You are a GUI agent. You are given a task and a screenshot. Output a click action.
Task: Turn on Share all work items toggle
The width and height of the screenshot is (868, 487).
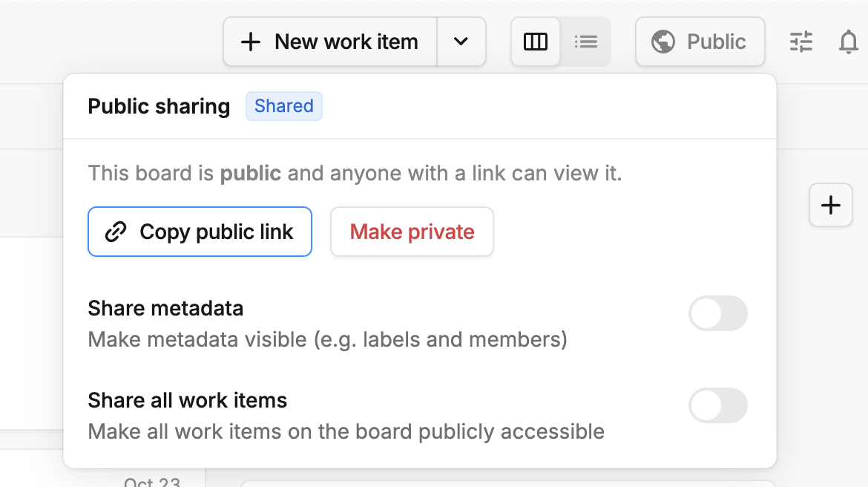pos(717,405)
